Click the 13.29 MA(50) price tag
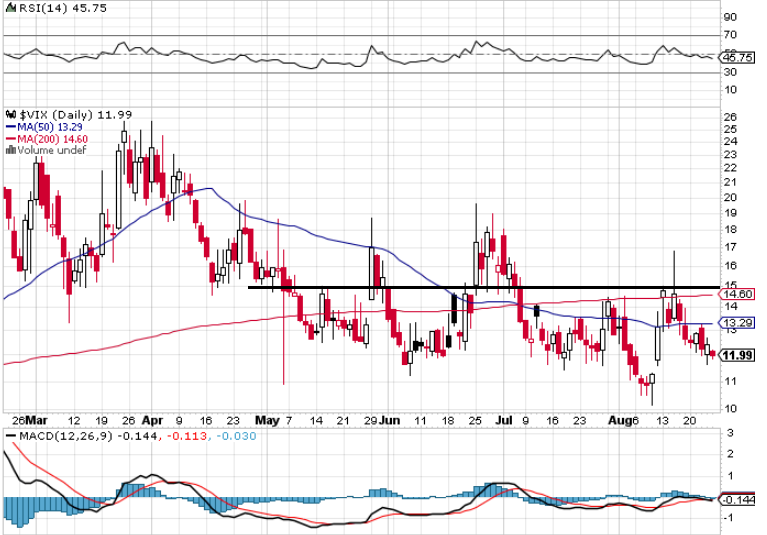Viewport: 767px width, 535px height. [x=738, y=323]
